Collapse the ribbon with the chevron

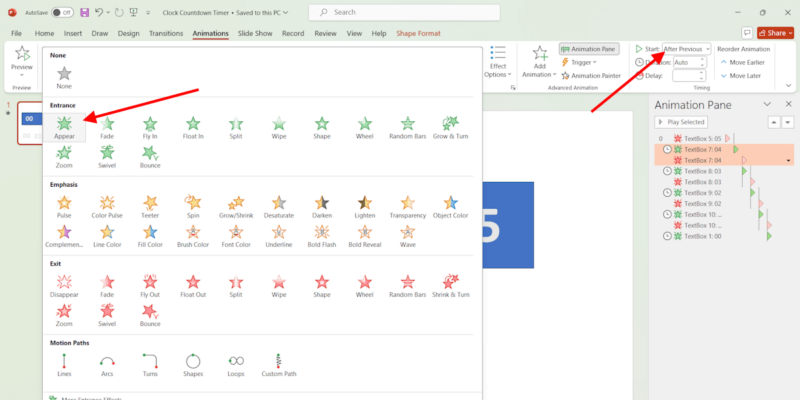point(789,86)
